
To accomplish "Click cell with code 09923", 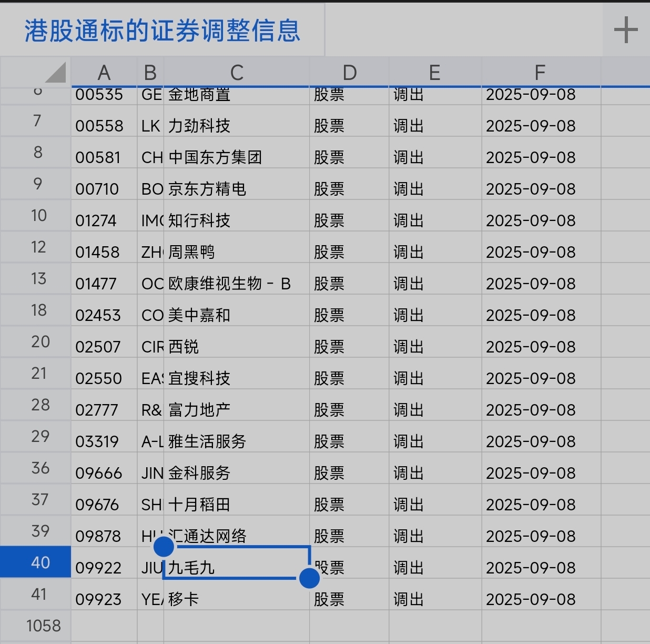I will pos(104,595).
